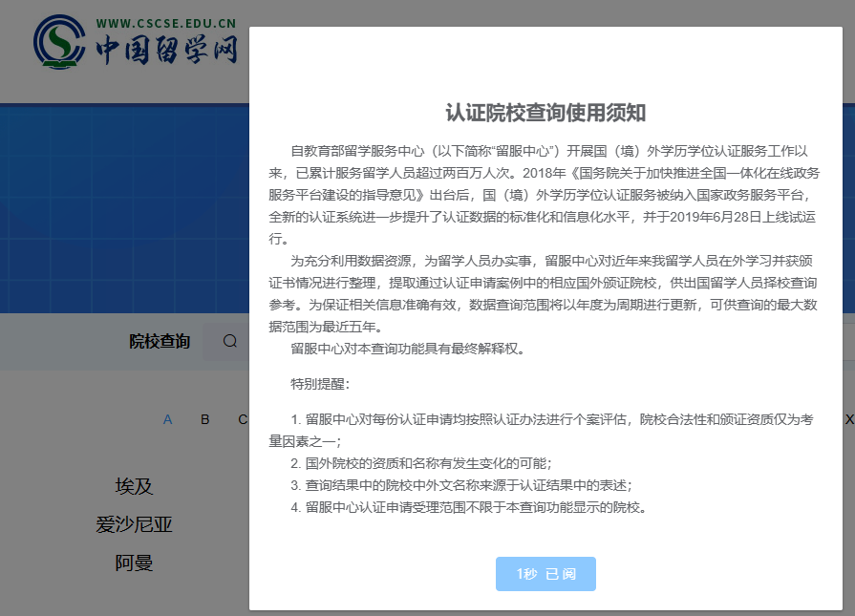Click the 院校查询 label
The width and height of the screenshot is (855, 616).
160,341
